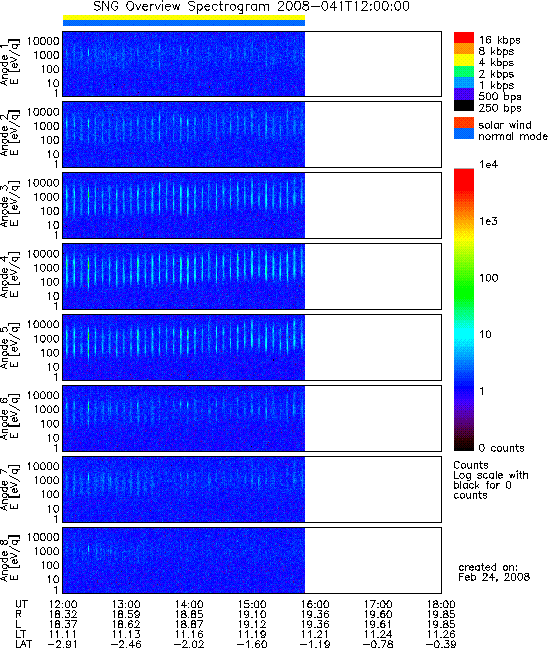This screenshot has width=548, height=648.
Task: Click the 'Log scale with' description text
Action: (491, 475)
